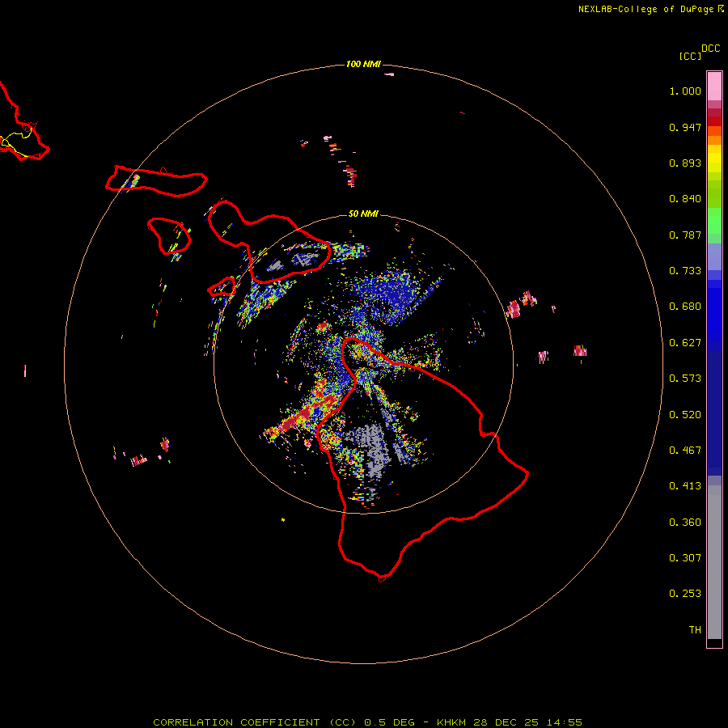
Task: Click the 0.520 scale value
Action: [685, 415]
